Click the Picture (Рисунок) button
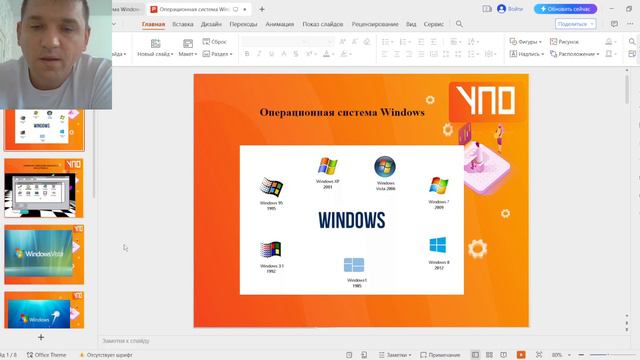 (564, 42)
